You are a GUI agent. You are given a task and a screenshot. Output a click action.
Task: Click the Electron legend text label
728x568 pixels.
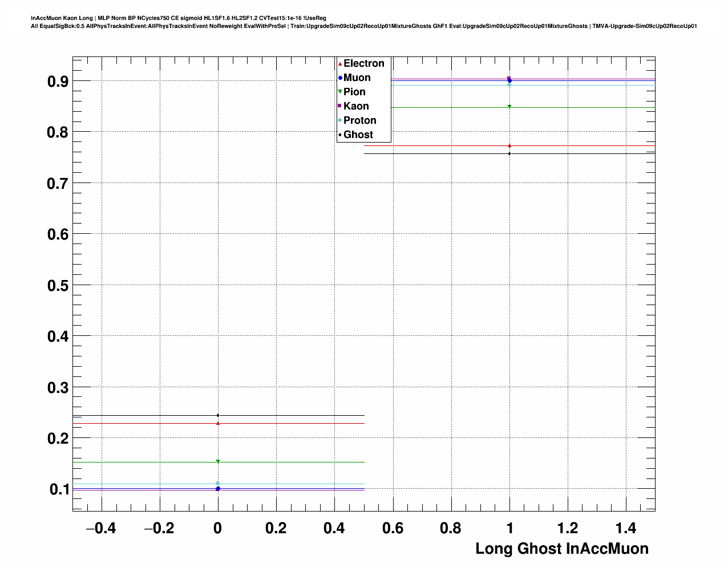[363, 63]
